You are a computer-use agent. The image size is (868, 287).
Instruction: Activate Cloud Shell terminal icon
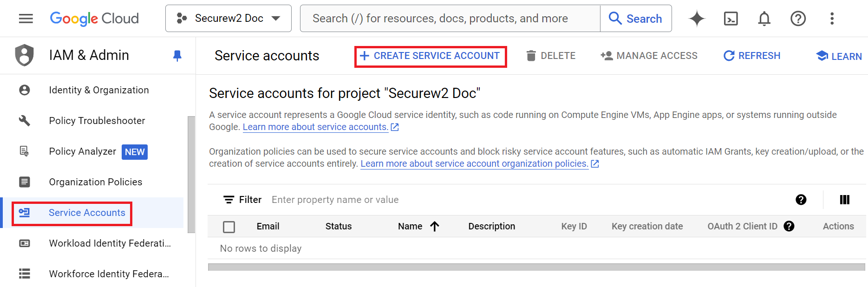[731, 19]
